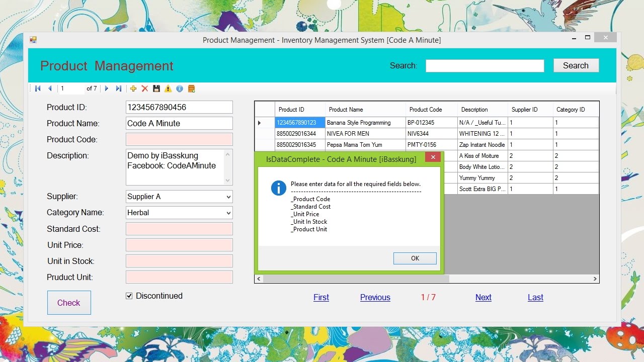Image resolution: width=644 pixels, height=362 pixels.
Task: Add new record with yellow plus icon
Action: (x=133, y=88)
